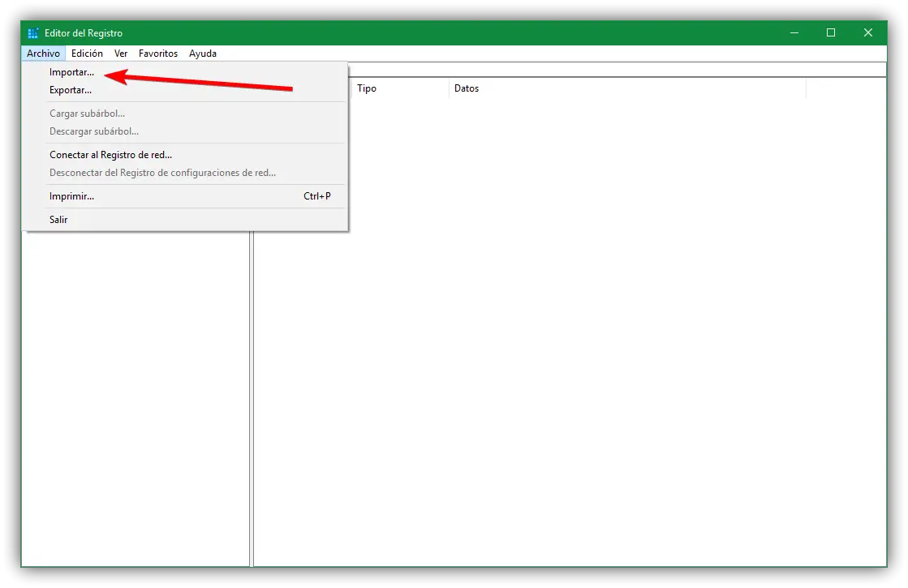
Task: Click the Registry Editor app icon in title bar
Action: tap(33, 33)
